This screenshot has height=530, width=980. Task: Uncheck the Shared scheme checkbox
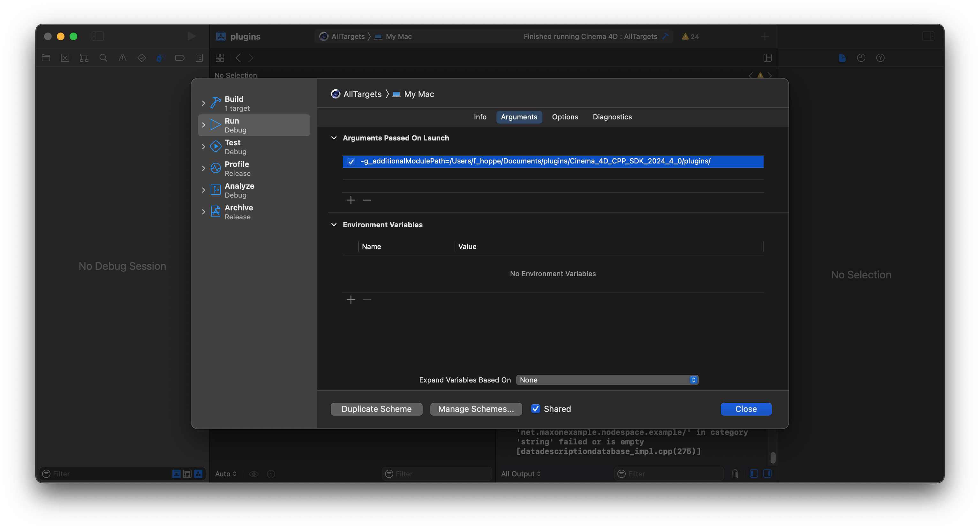tap(535, 409)
